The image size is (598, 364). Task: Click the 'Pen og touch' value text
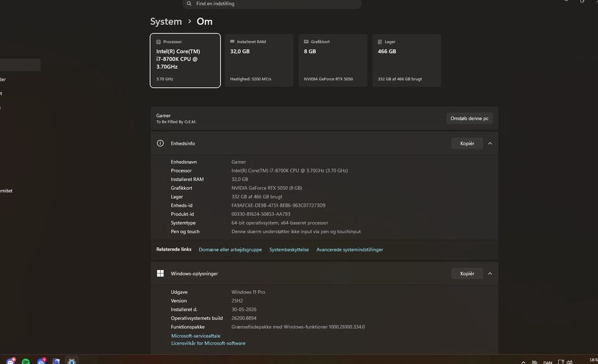pyautogui.click(x=296, y=231)
